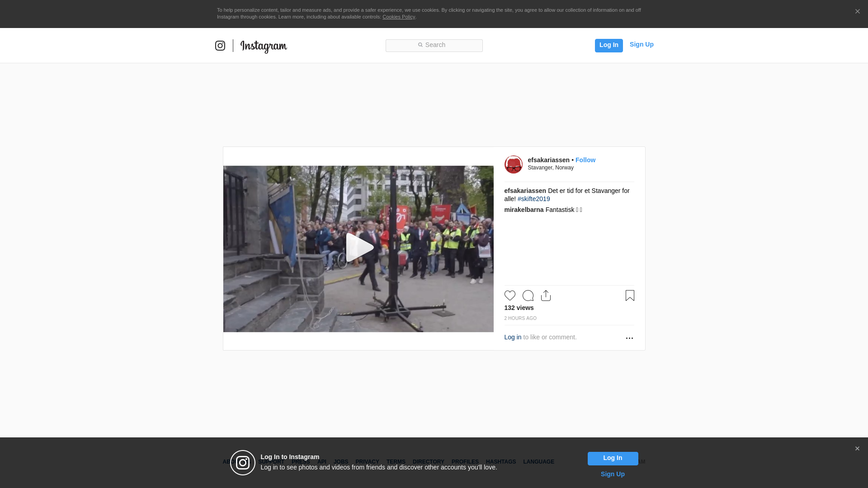Click the header Sign Up link
The width and height of the screenshot is (868, 488).
point(642,44)
